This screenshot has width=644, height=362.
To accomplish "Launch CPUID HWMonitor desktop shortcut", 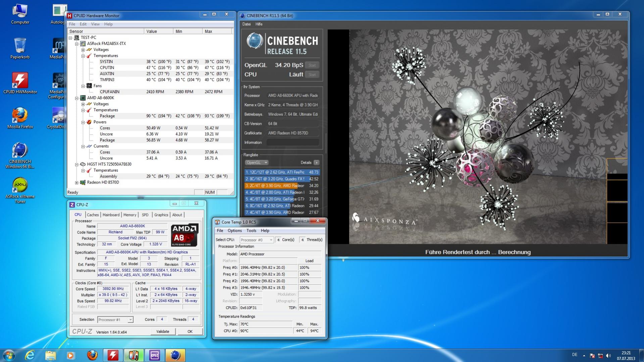I will pyautogui.click(x=20, y=83).
